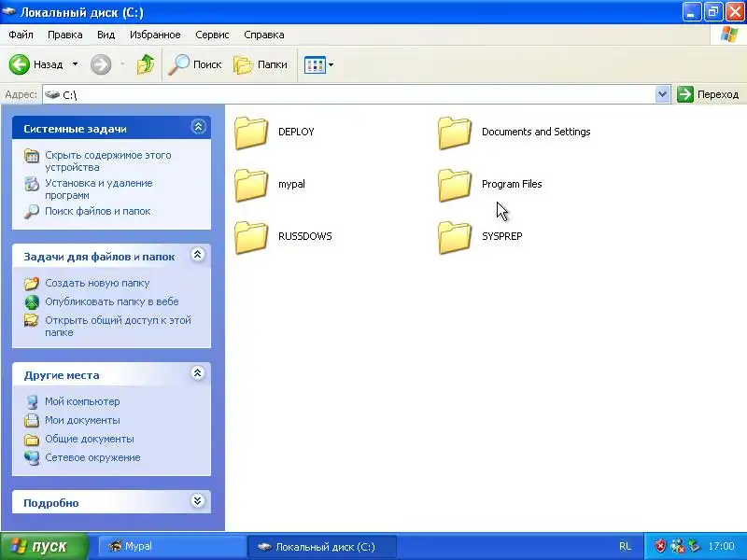Viewport: 747px width, 560px height.
Task: Open Мой компьютер from Other Places
Action: click(x=82, y=401)
